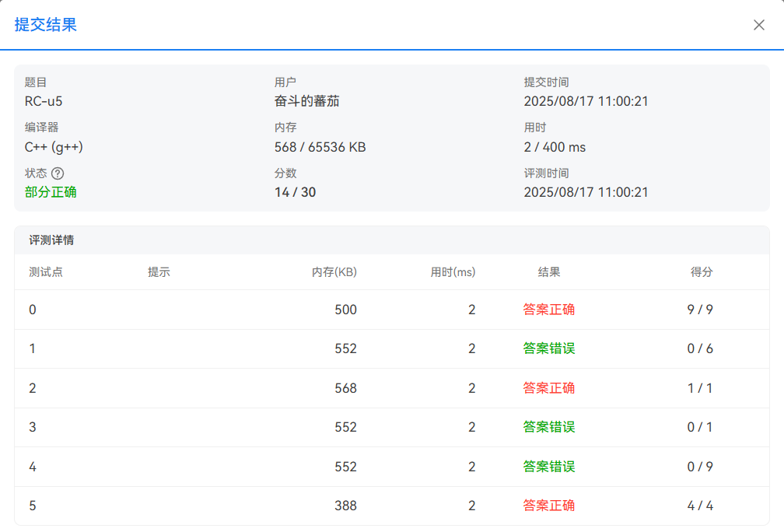Image resolution: width=784 pixels, height=532 pixels.
Task: Close the 提交结果 dialog
Action: click(x=758, y=25)
